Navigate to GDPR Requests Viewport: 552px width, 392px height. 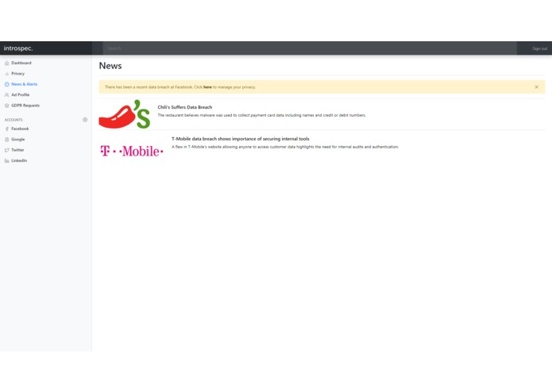click(25, 106)
